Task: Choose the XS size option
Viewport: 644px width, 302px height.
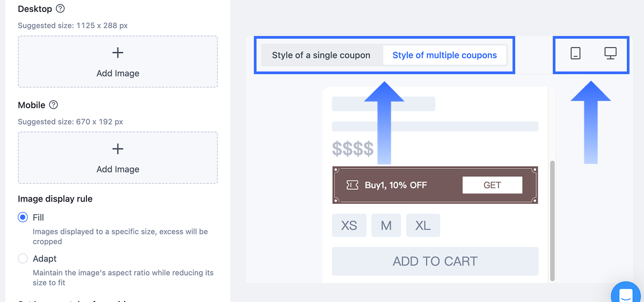Action: point(349,226)
